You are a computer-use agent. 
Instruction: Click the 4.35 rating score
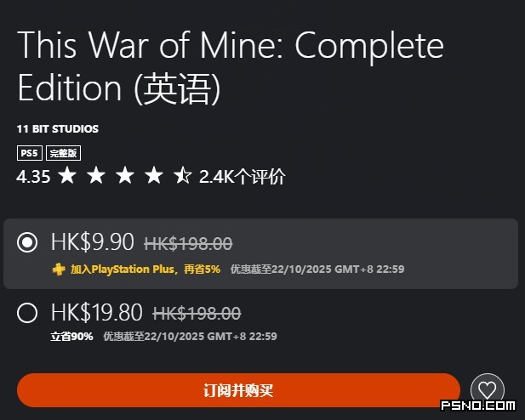(x=33, y=177)
